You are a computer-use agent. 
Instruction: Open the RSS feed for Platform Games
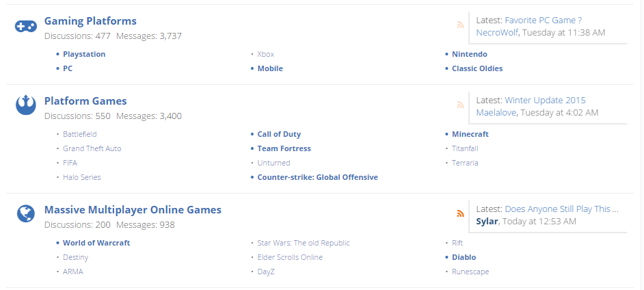[x=460, y=105]
